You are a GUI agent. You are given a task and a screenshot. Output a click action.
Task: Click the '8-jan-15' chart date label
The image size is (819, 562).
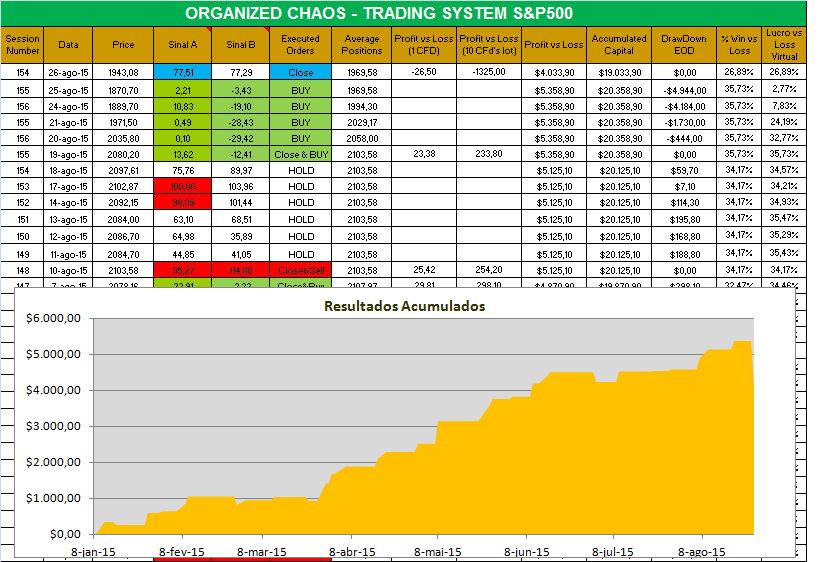pos(93,552)
